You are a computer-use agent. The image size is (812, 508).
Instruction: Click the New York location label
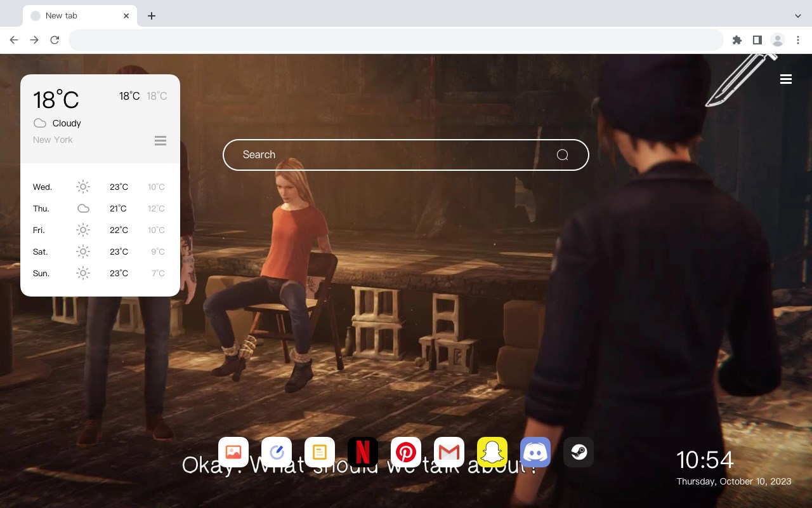coord(53,140)
